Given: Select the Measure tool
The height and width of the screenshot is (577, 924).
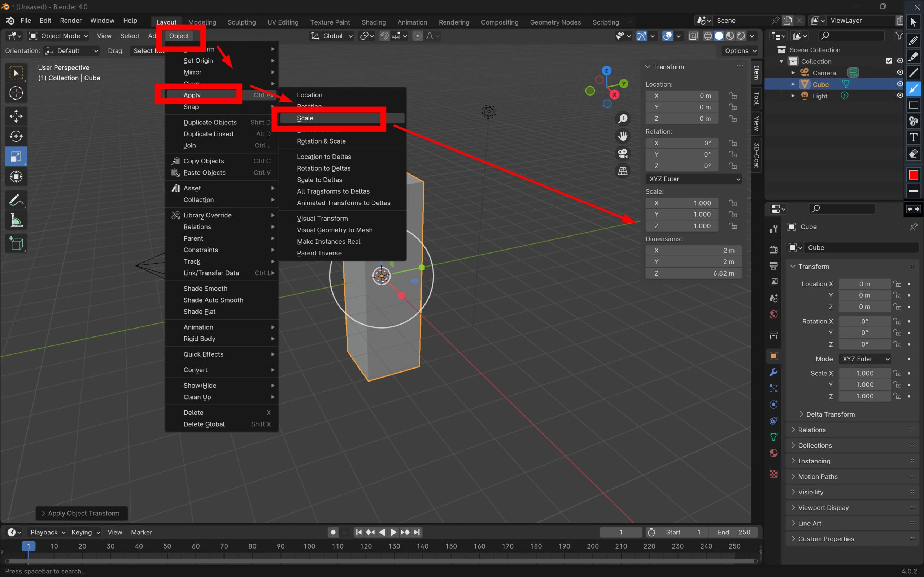Looking at the screenshot, I should pyautogui.click(x=16, y=220).
